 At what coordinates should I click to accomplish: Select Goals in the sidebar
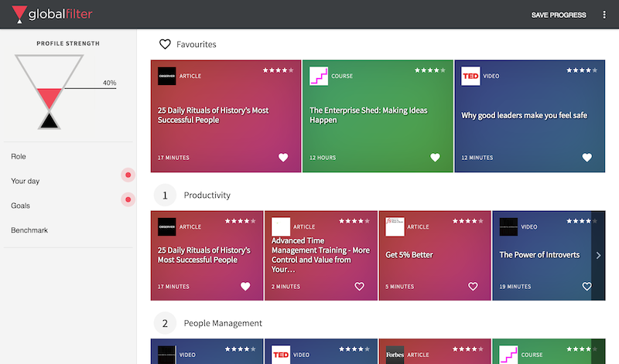point(21,206)
